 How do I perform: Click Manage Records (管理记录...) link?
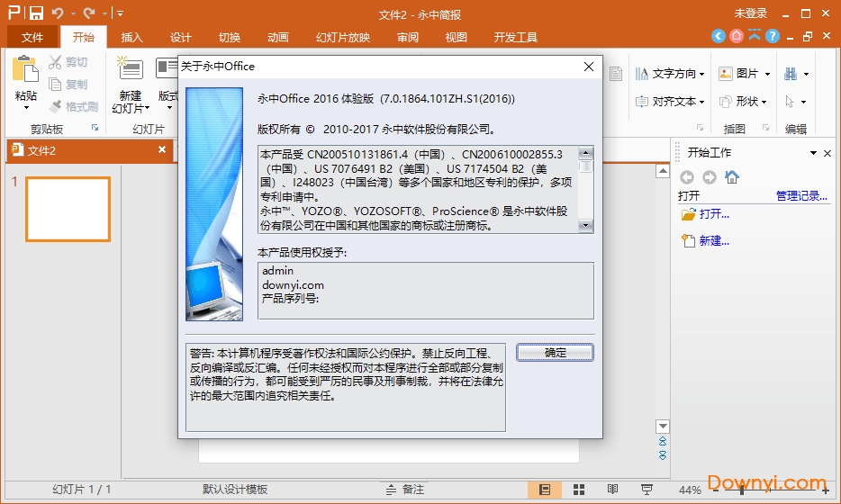[801, 195]
